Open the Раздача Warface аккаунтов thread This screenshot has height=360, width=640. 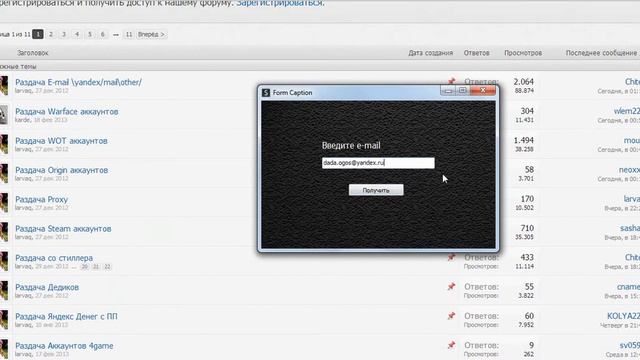click(67, 111)
